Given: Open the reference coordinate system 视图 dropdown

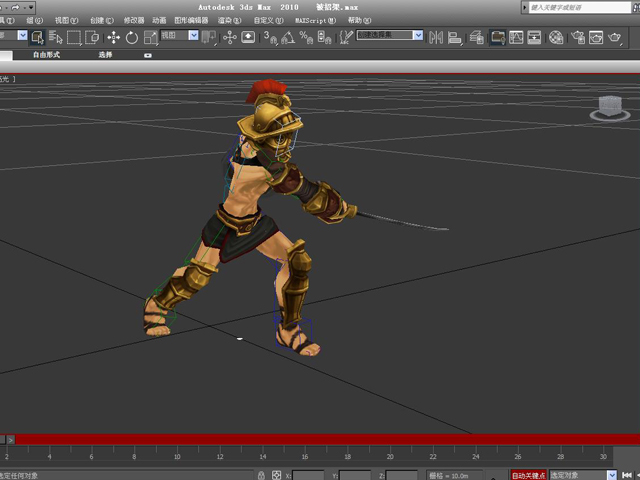Looking at the screenshot, I should (x=180, y=36).
